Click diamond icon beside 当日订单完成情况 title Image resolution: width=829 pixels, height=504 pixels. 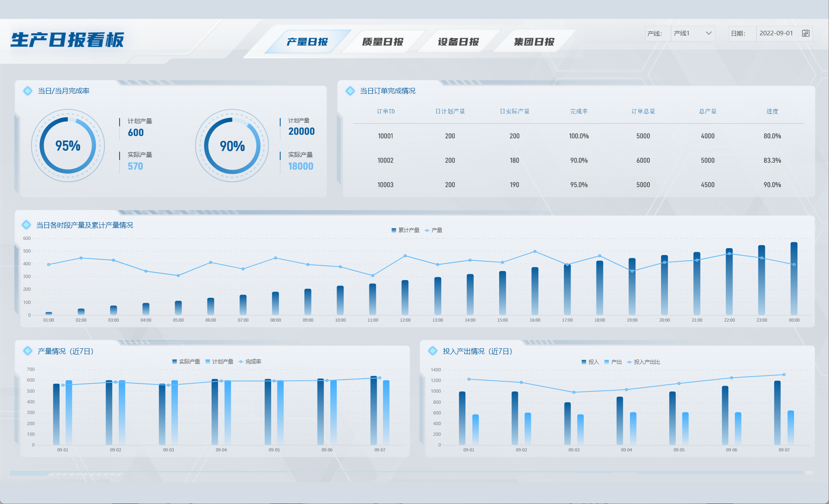pyautogui.click(x=350, y=91)
